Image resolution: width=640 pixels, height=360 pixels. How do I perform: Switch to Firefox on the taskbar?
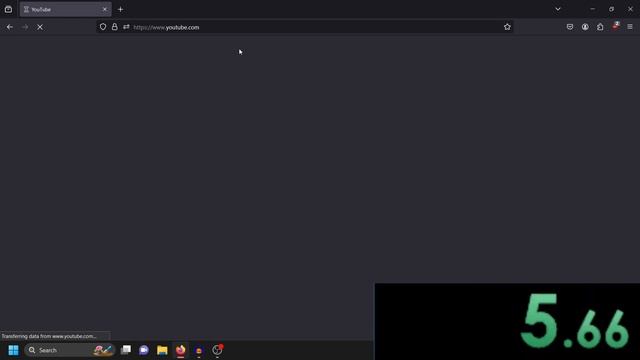tap(180, 350)
